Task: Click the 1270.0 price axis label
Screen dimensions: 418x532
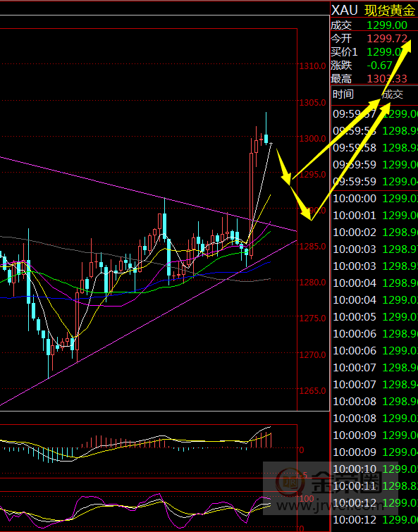Action: (312, 354)
